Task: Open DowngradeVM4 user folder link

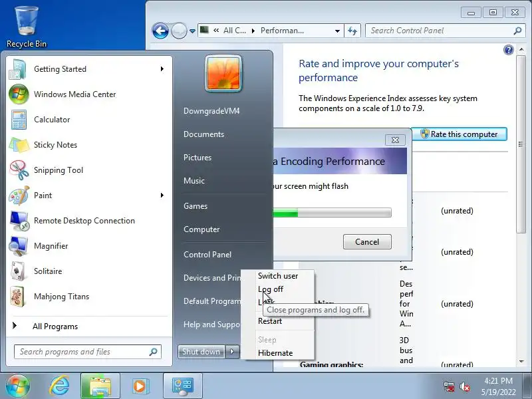Action: (211, 111)
